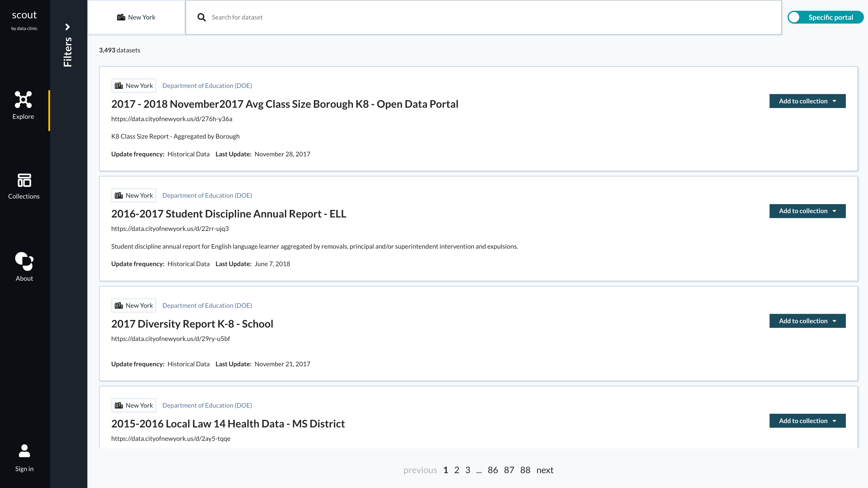Open the Explore section in the sidebar

click(23, 106)
